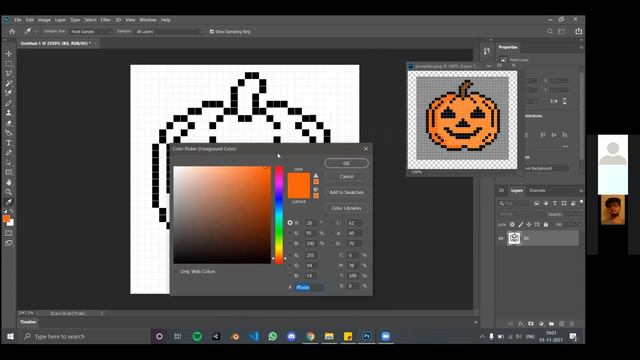The image size is (640, 360).
Task: Click the hex color input field
Action: tap(309, 287)
